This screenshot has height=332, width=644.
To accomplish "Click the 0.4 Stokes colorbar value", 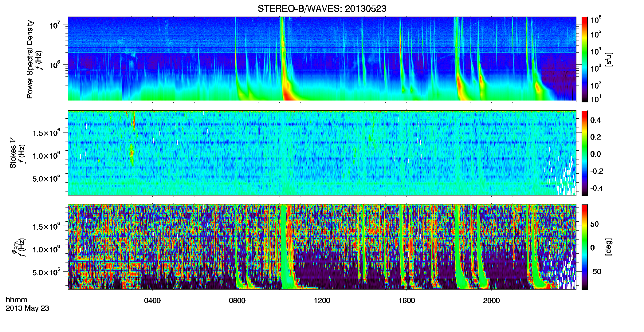I will click(595, 120).
